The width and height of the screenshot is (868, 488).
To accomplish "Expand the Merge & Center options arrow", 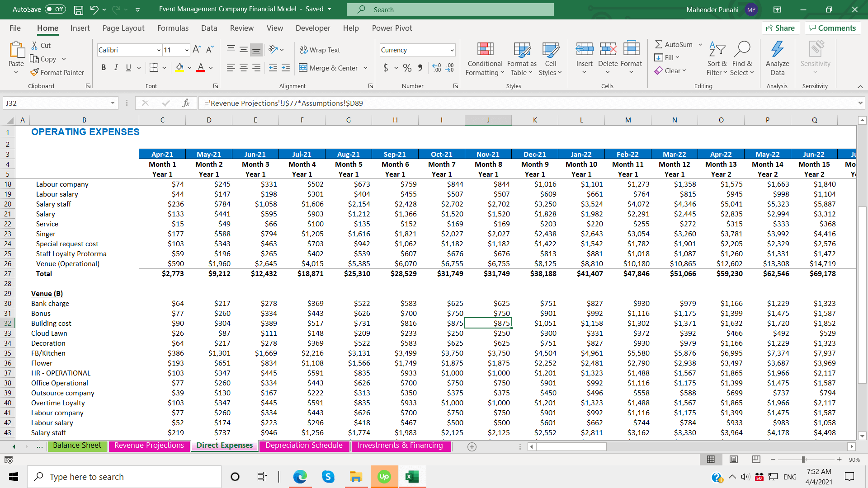I will point(365,68).
